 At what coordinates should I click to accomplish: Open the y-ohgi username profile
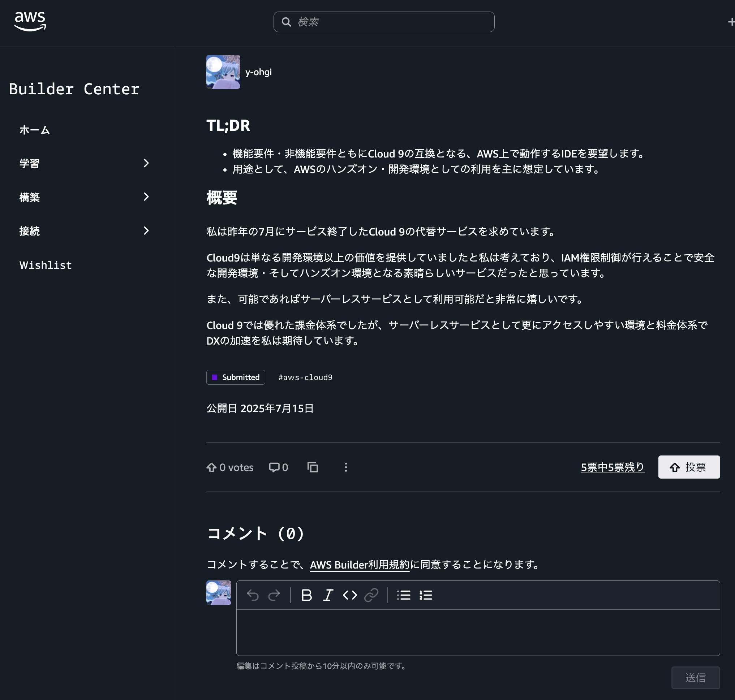pyautogui.click(x=258, y=72)
